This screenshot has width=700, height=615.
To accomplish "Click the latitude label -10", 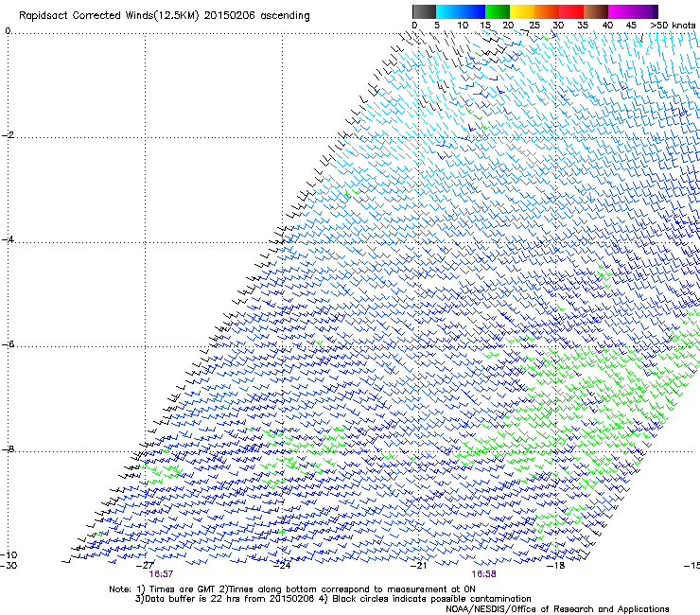I will tap(9, 554).
